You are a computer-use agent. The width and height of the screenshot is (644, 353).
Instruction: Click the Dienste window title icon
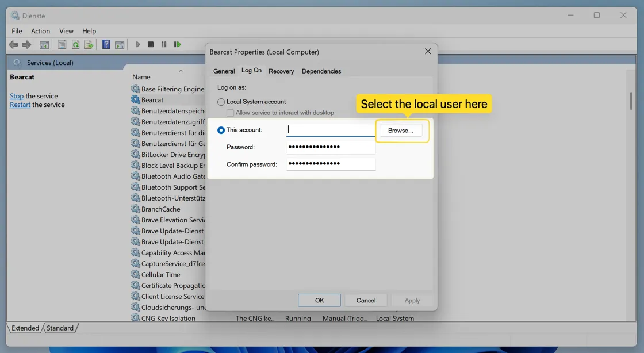click(15, 16)
